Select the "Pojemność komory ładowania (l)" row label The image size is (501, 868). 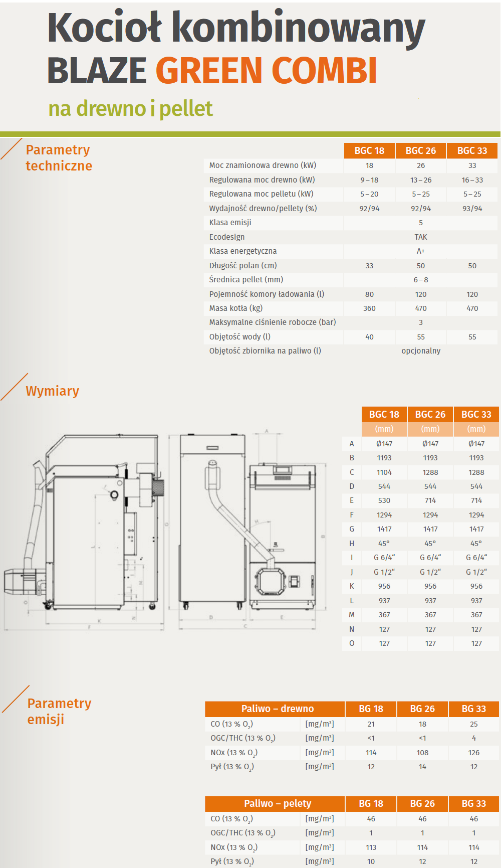point(267,294)
